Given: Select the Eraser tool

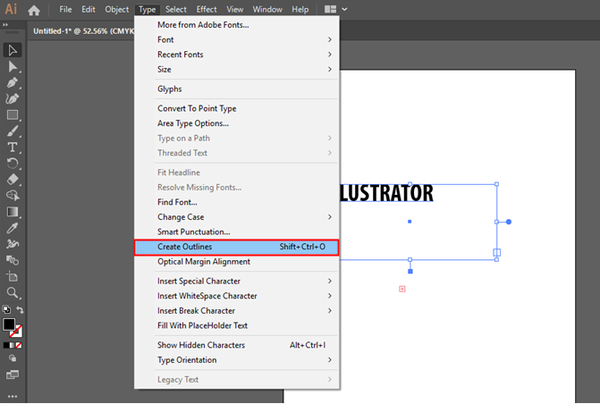Looking at the screenshot, I should coord(12,179).
